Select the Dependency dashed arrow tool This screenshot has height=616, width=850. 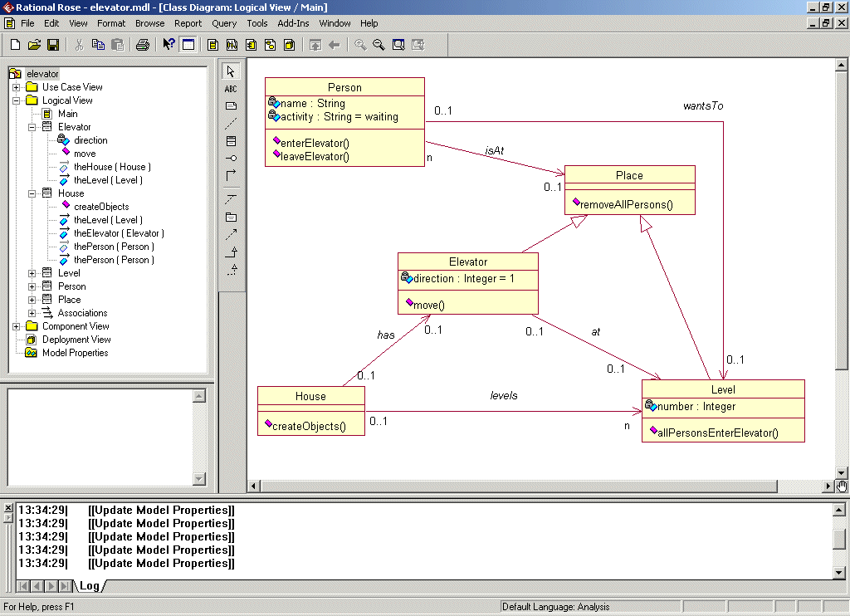click(x=231, y=234)
